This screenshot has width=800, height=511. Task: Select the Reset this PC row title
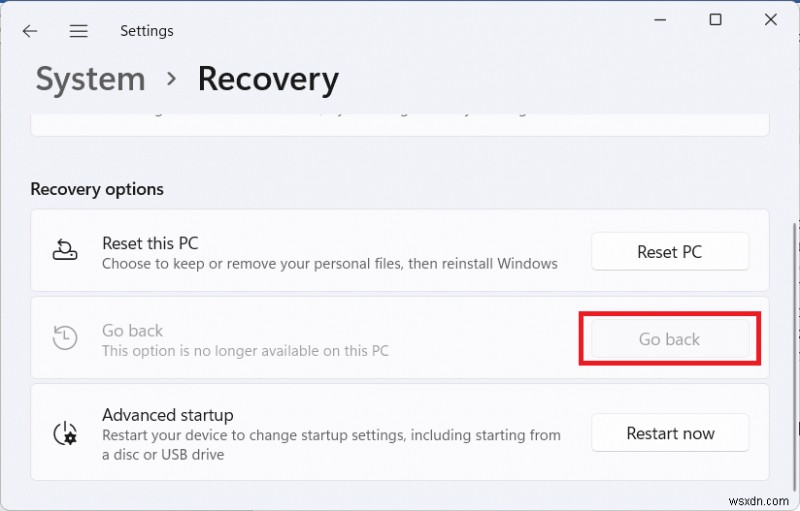[x=150, y=243]
